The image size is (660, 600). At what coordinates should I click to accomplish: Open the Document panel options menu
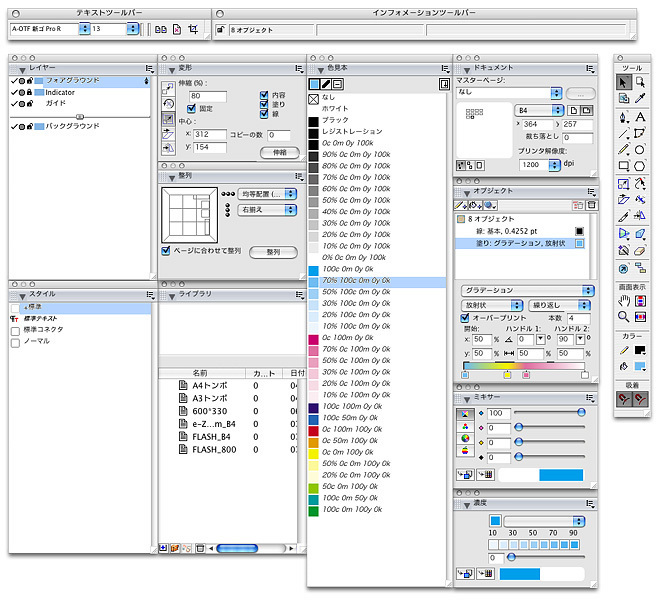point(590,68)
